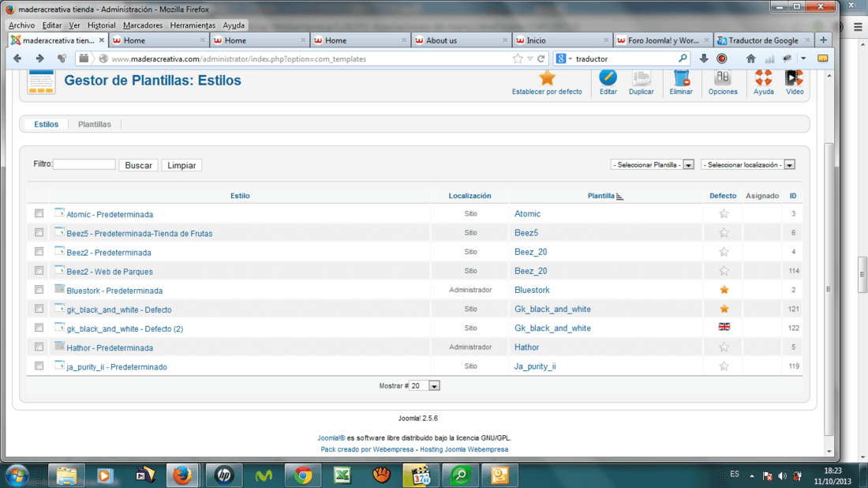Image resolution: width=868 pixels, height=488 pixels.
Task: Click Establecer por defecto star icon
Action: (547, 77)
